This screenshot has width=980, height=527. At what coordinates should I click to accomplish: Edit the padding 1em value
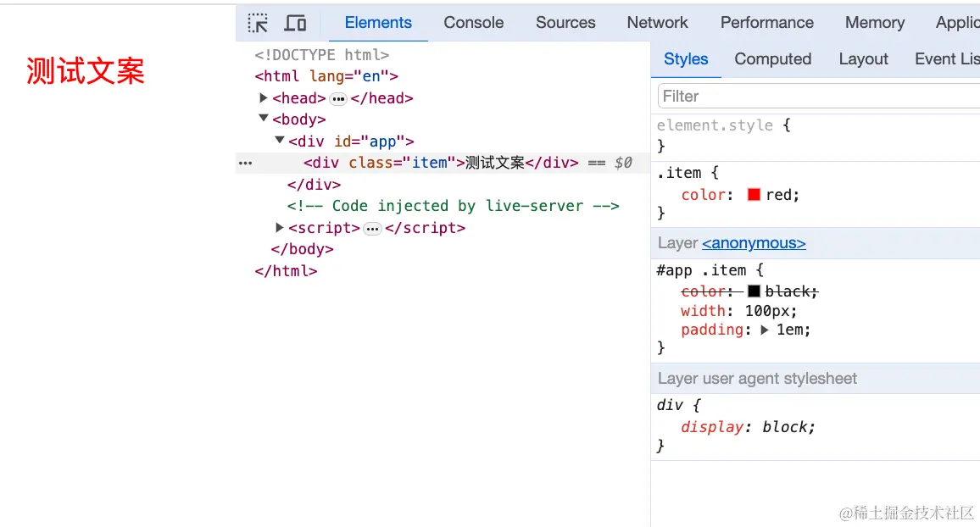pos(789,330)
